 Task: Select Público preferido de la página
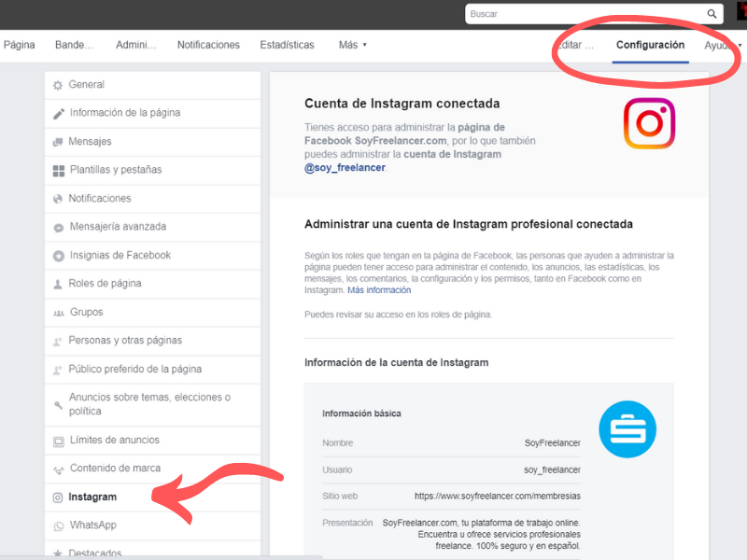[x=152, y=369]
